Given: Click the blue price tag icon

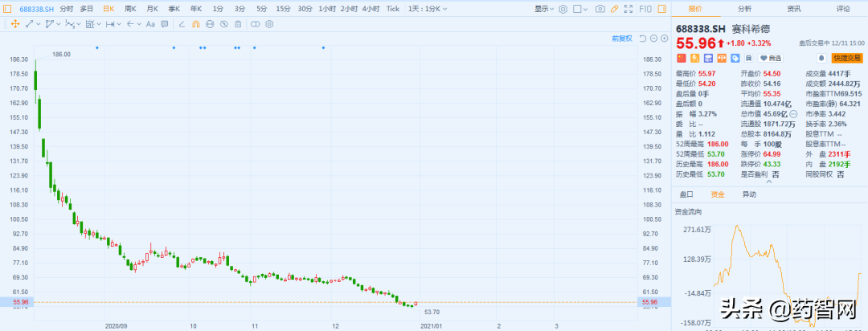Looking at the screenshot, I should click(x=735, y=58).
